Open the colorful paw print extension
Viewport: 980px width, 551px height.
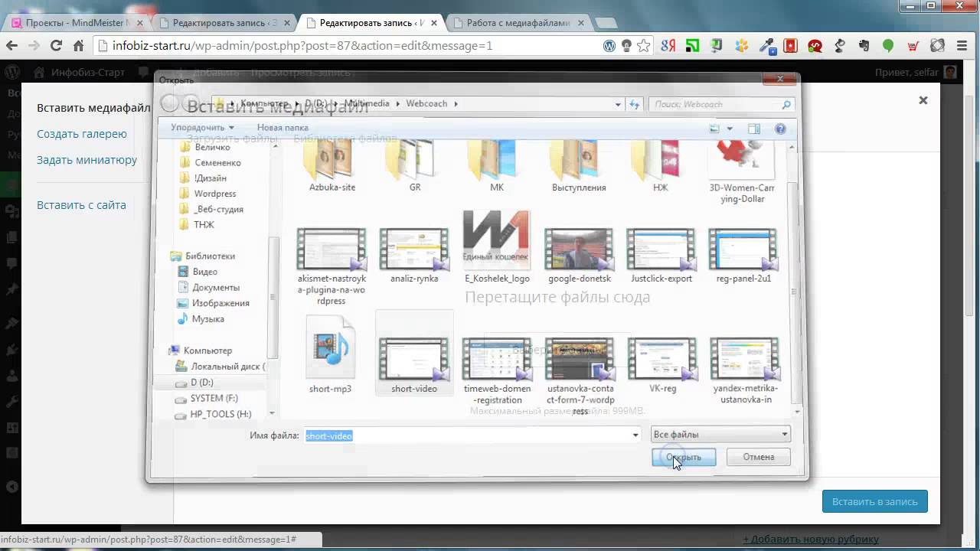point(741,46)
